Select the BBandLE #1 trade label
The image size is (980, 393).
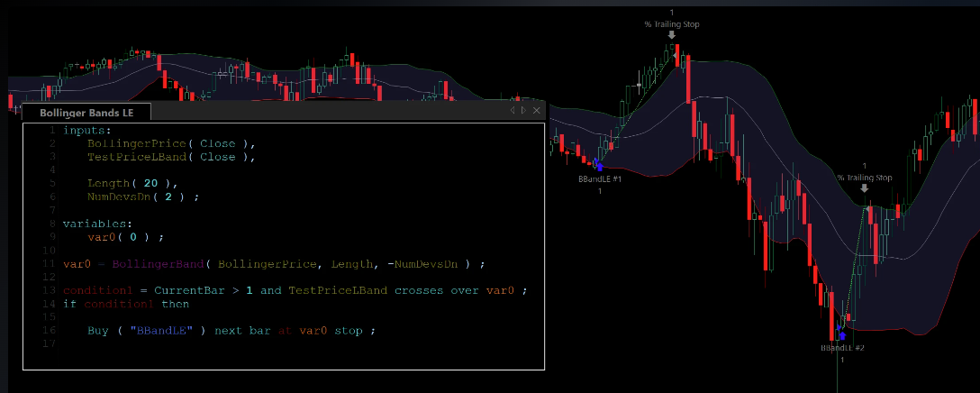coord(599,179)
